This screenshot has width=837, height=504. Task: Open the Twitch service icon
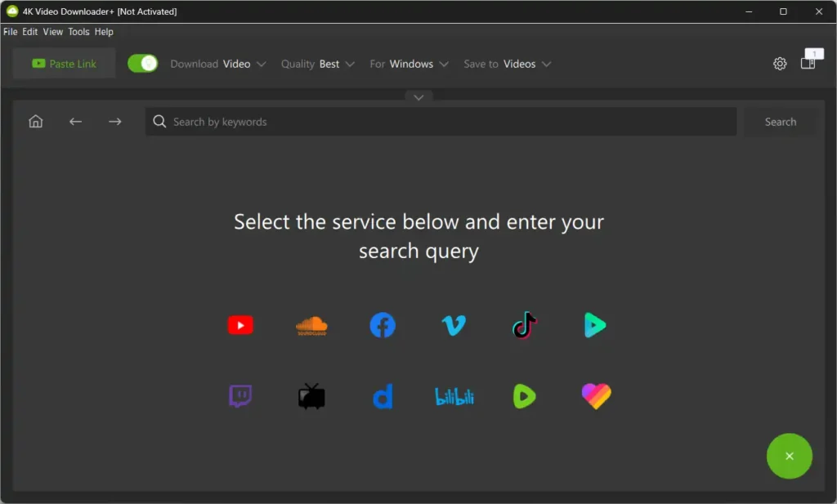(x=240, y=397)
